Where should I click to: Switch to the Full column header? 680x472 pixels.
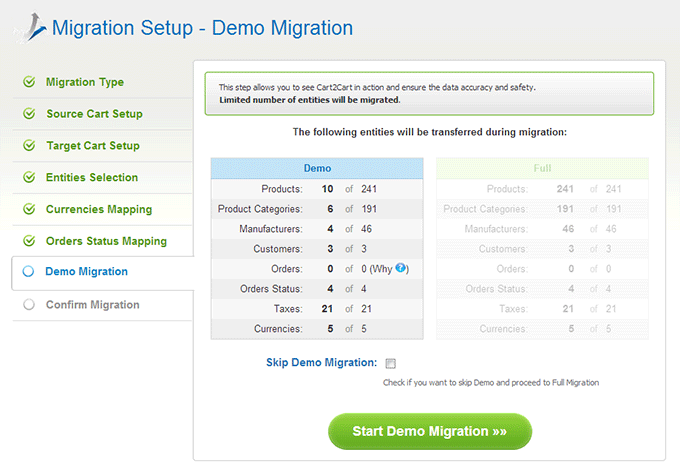pyautogui.click(x=542, y=168)
